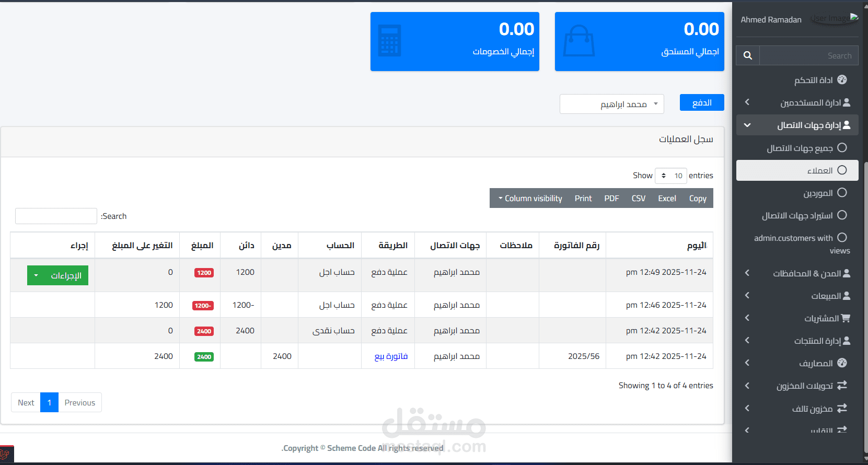Viewport: 868px width, 465px height.
Task: Sort by the جهات الاتصال column header
Action: (450, 245)
